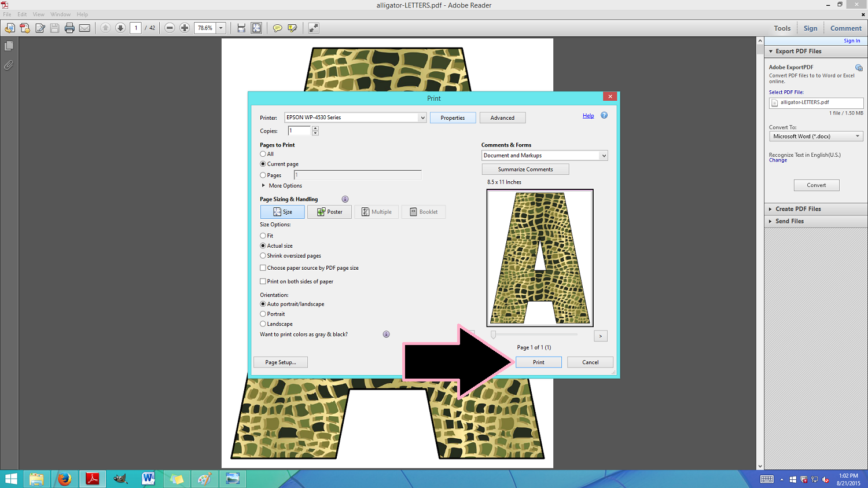Zoom in with the plus icon
This screenshot has width=868, height=488.
click(x=185, y=28)
